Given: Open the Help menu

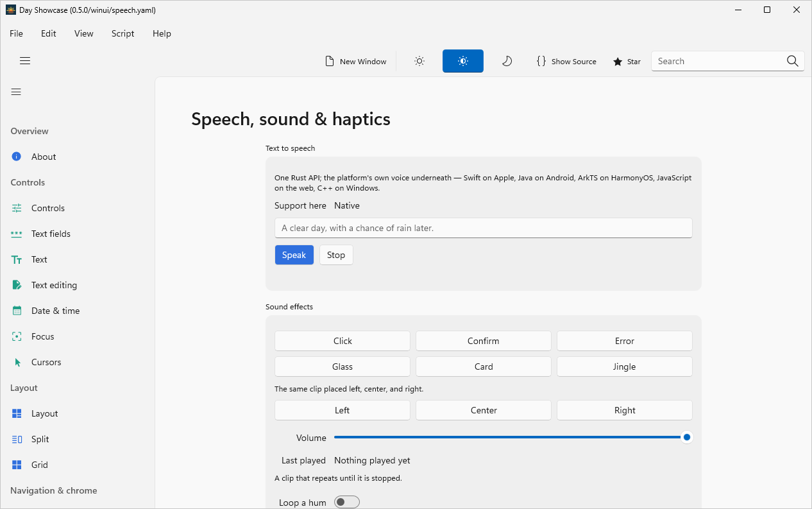Looking at the screenshot, I should (162, 33).
